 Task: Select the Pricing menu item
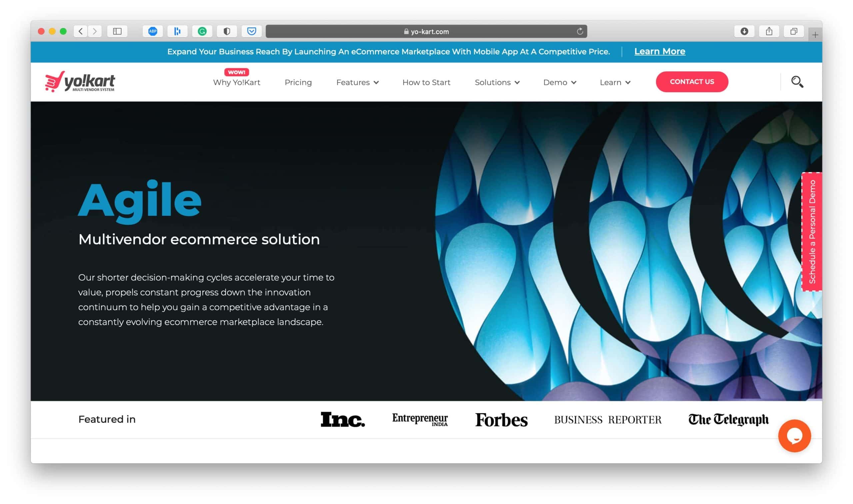[298, 82]
